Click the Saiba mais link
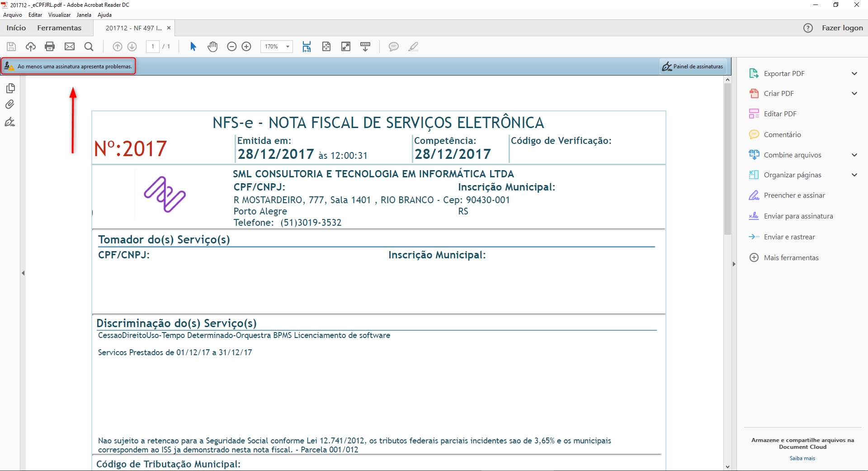This screenshot has height=471, width=868. 802,458
